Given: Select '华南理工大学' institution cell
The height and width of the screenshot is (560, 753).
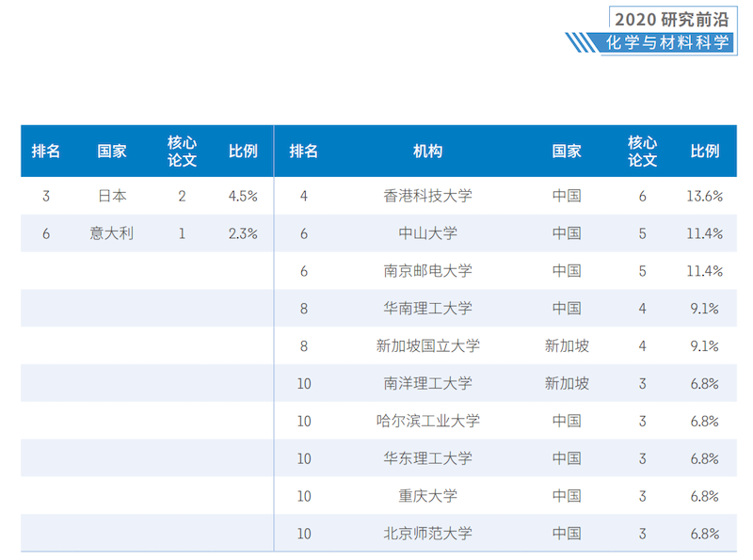Looking at the screenshot, I should [427, 309].
